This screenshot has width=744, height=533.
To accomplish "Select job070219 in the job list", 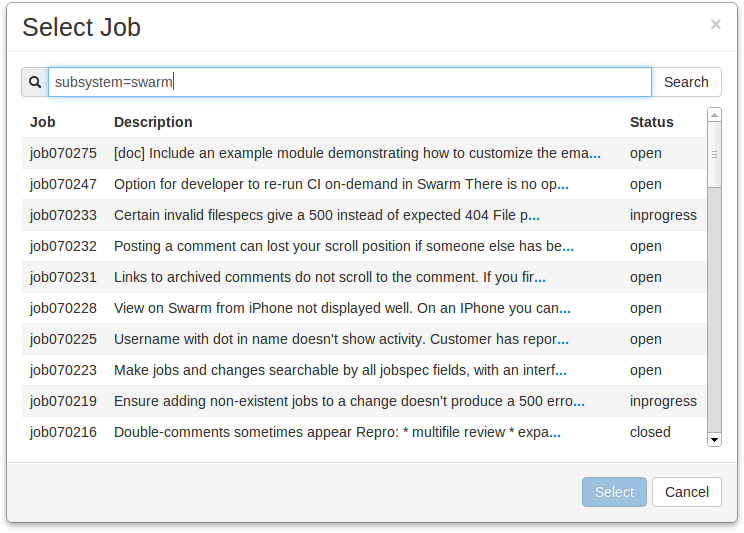I will pos(364,401).
